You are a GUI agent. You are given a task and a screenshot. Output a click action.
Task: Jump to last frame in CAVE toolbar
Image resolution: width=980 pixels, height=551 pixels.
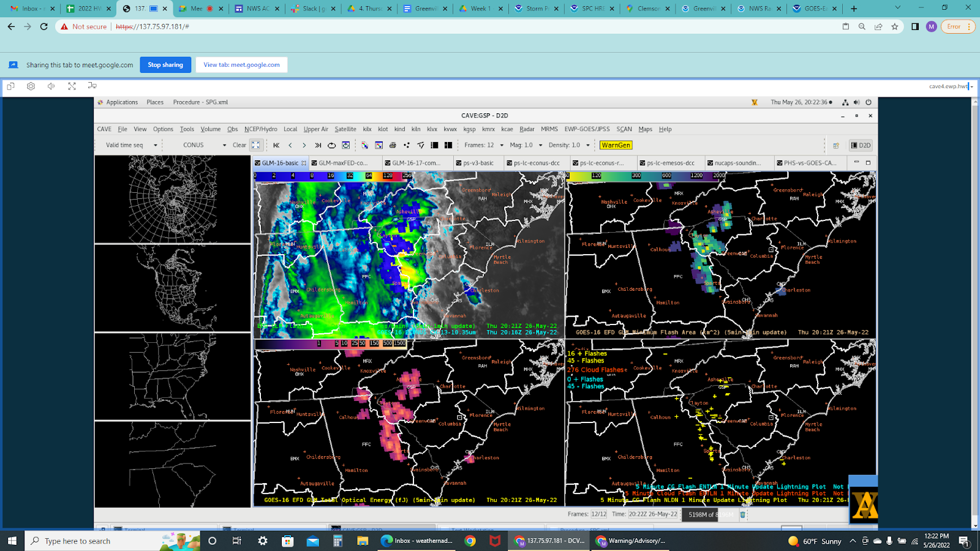tap(318, 145)
